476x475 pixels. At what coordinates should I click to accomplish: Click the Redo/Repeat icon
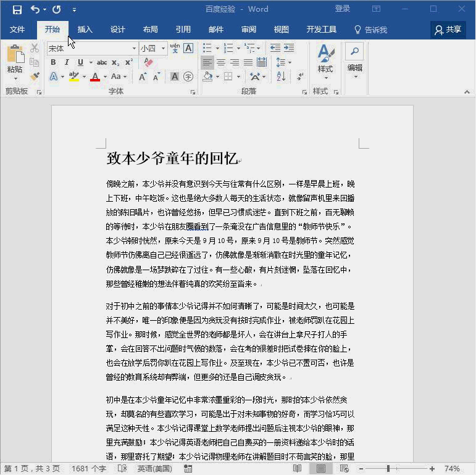tap(56, 10)
